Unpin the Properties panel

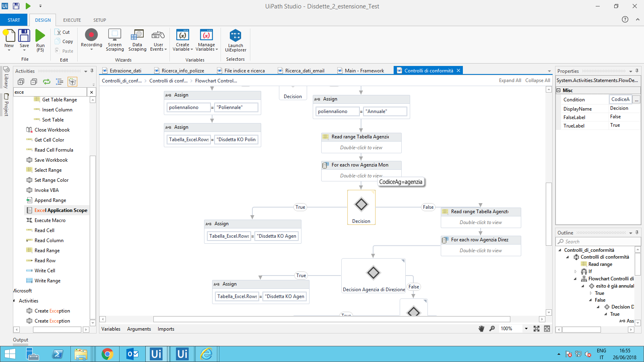pos(637,71)
